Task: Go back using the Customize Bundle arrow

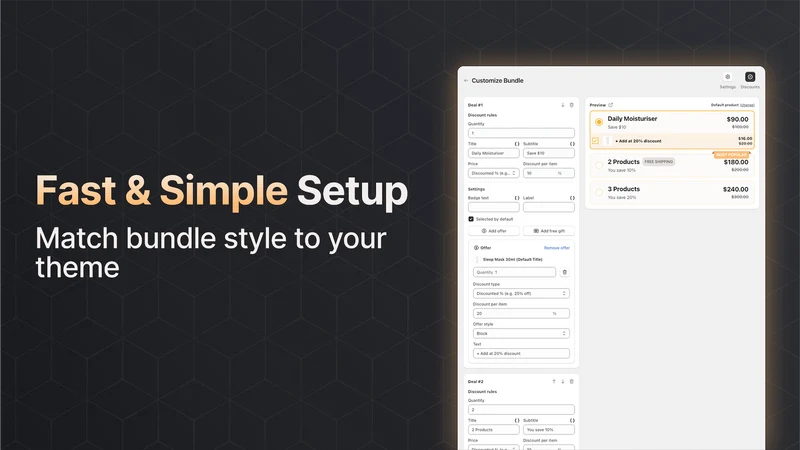Action: (x=466, y=81)
